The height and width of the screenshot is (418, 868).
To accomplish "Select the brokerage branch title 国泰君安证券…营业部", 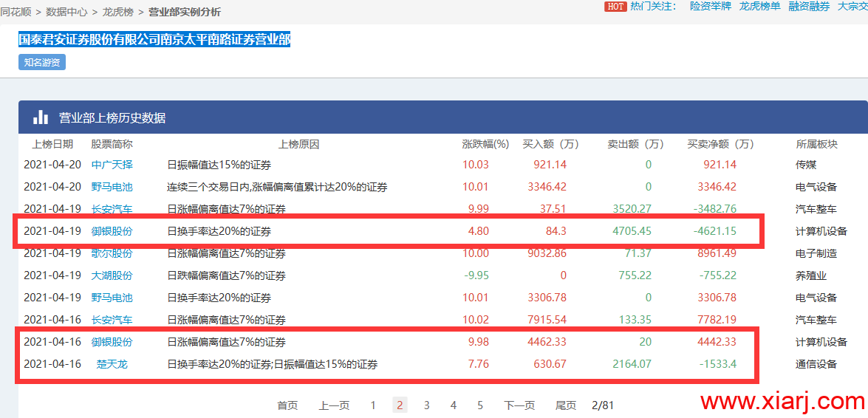I will coord(154,39).
